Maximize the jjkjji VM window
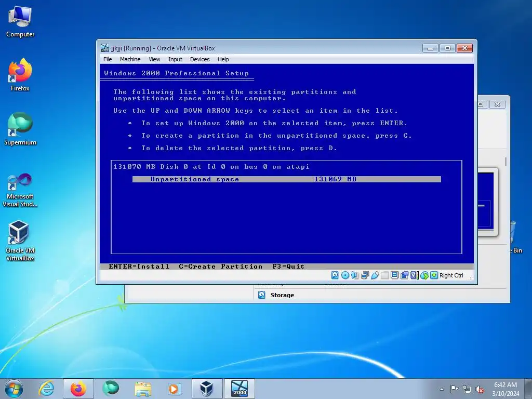532x399 pixels. 447,48
